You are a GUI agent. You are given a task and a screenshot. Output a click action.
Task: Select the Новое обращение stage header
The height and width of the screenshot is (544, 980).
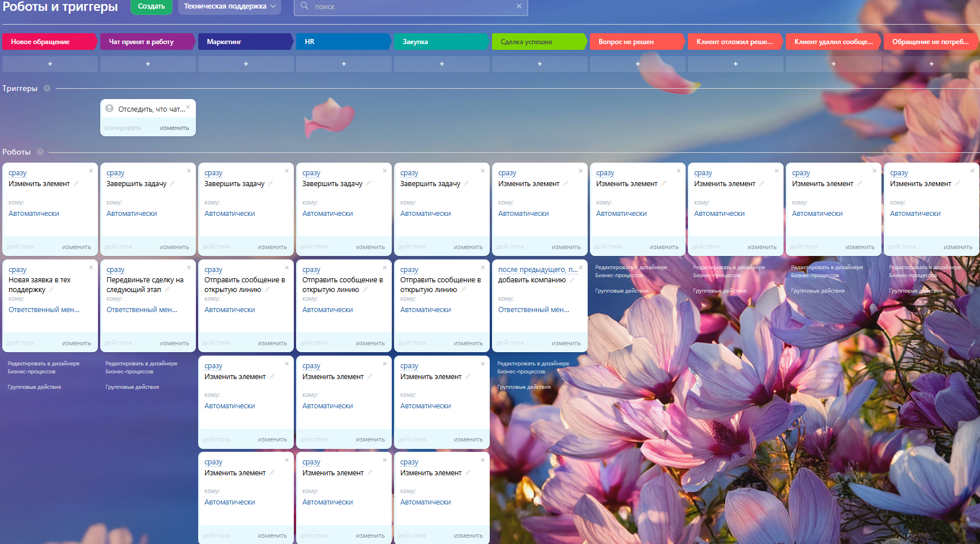(50, 42)
